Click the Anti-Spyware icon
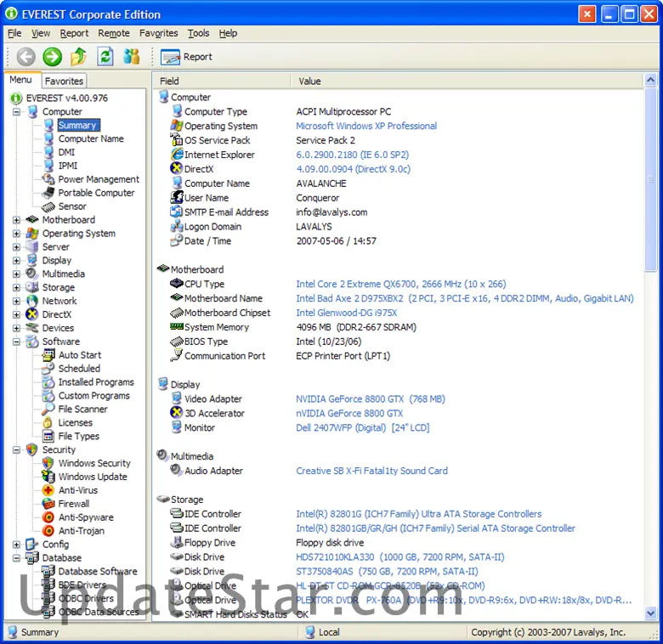663x644 pixels. 48,517
